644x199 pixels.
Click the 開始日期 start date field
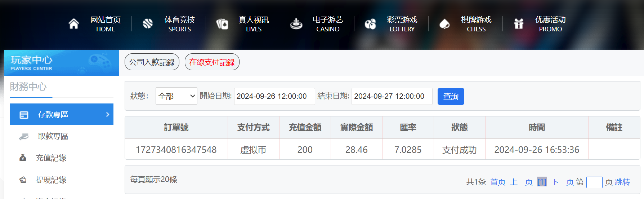[x=274, y=96]
